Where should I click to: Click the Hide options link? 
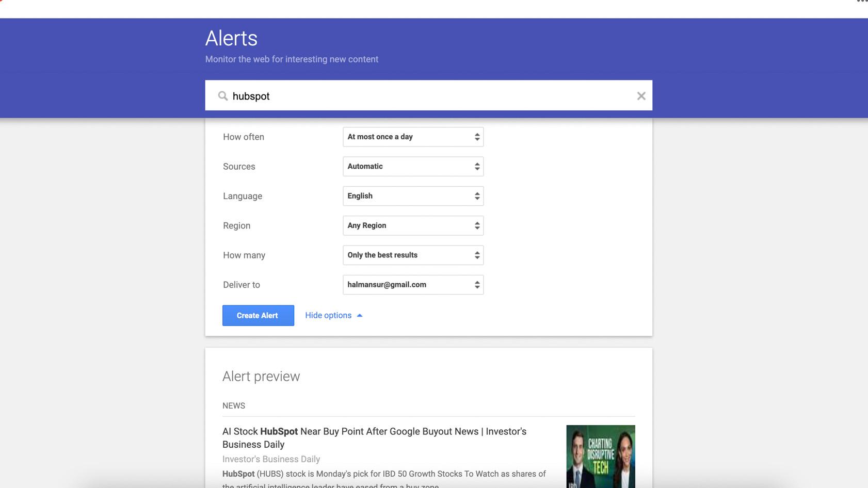coord(328,316)
